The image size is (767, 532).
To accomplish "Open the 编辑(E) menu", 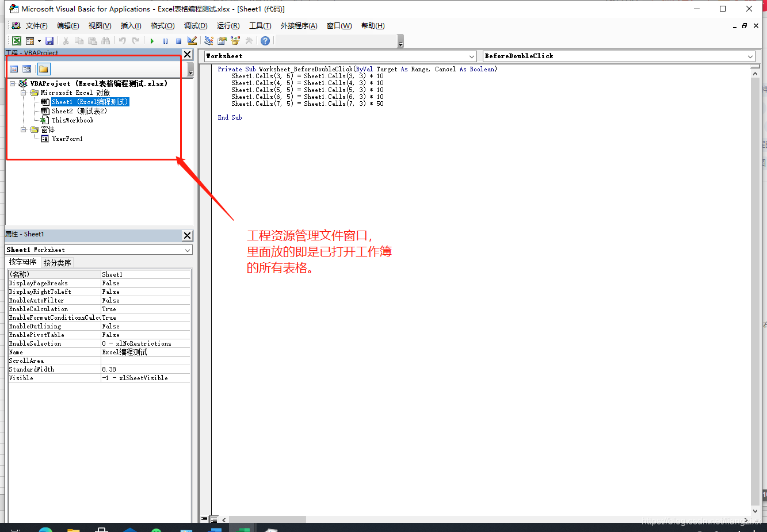I will pos(68,26).
